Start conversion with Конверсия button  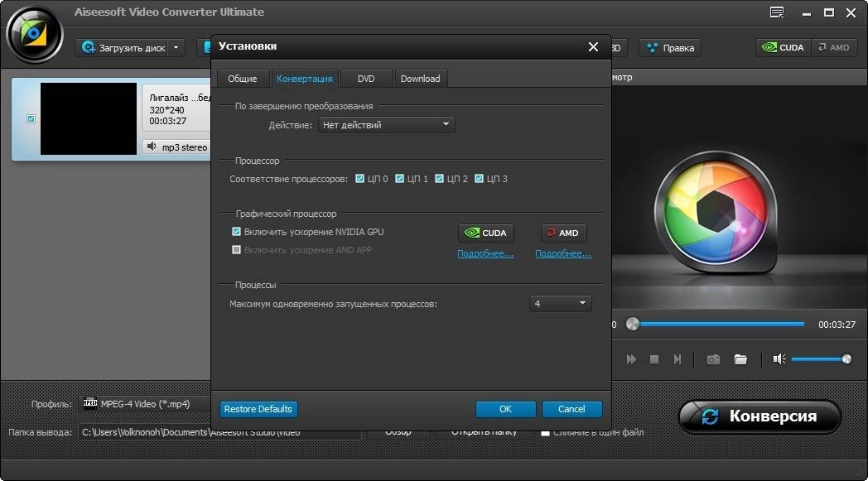[x=759, y=416]
